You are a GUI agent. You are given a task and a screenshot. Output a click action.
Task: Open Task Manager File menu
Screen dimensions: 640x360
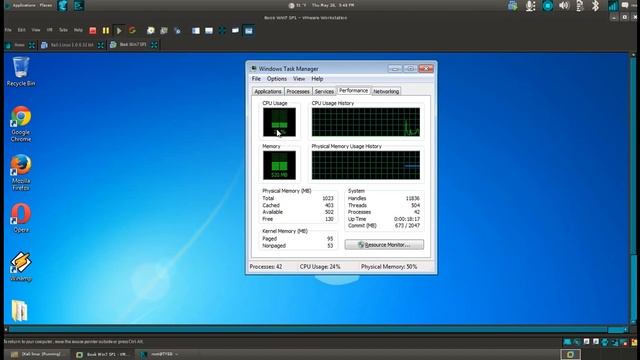point(256,79)
